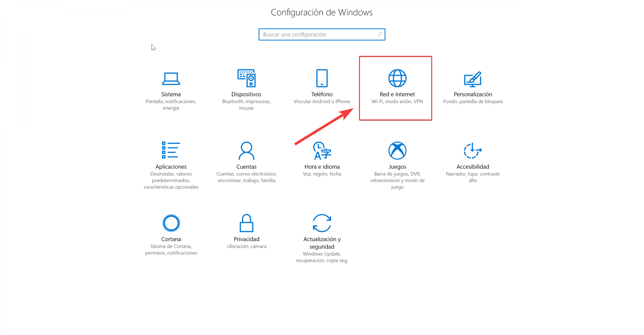Click 'Narrador, lupa, contraste alto' description
Image resolution: width=644 pixels, height=335 pixels.
coord(473,177)
